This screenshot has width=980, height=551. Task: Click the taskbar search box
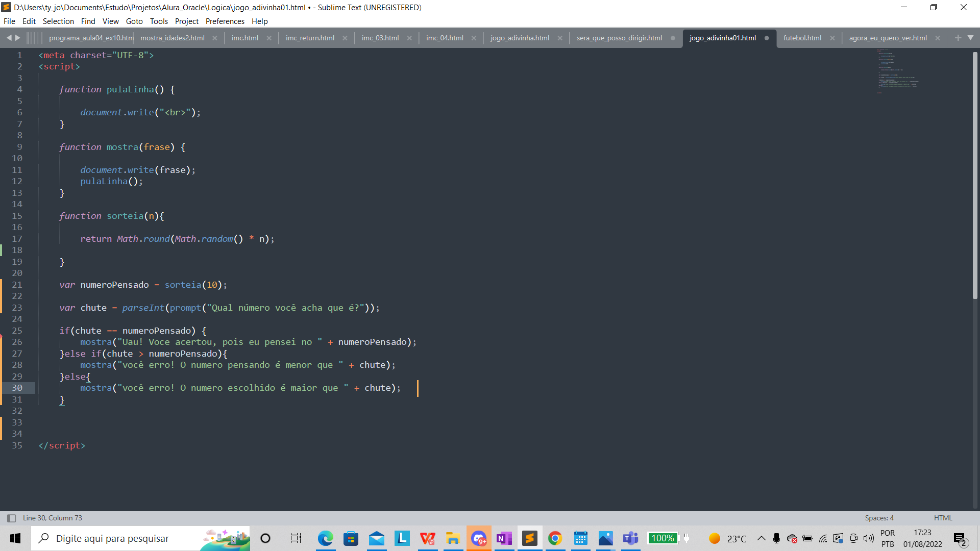[140, 538]
